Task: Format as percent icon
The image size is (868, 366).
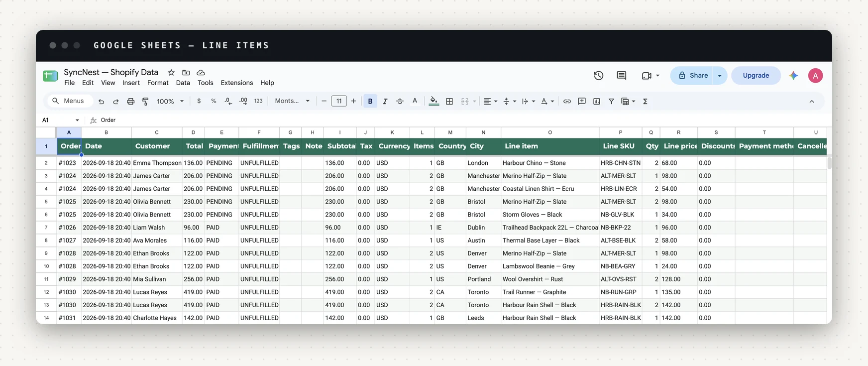Action: 214,101
